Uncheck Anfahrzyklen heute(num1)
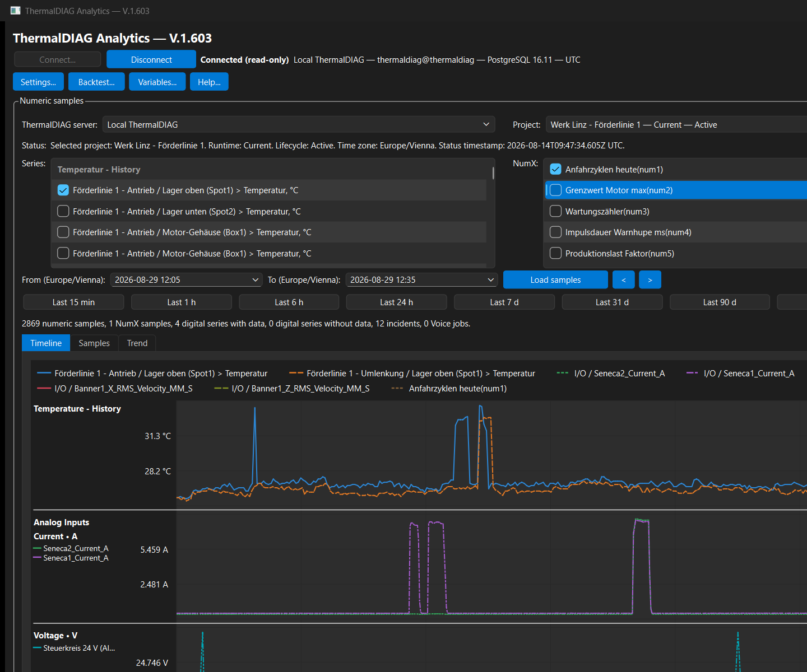This screenshot has width=807, height=672. tap(555, 169)
